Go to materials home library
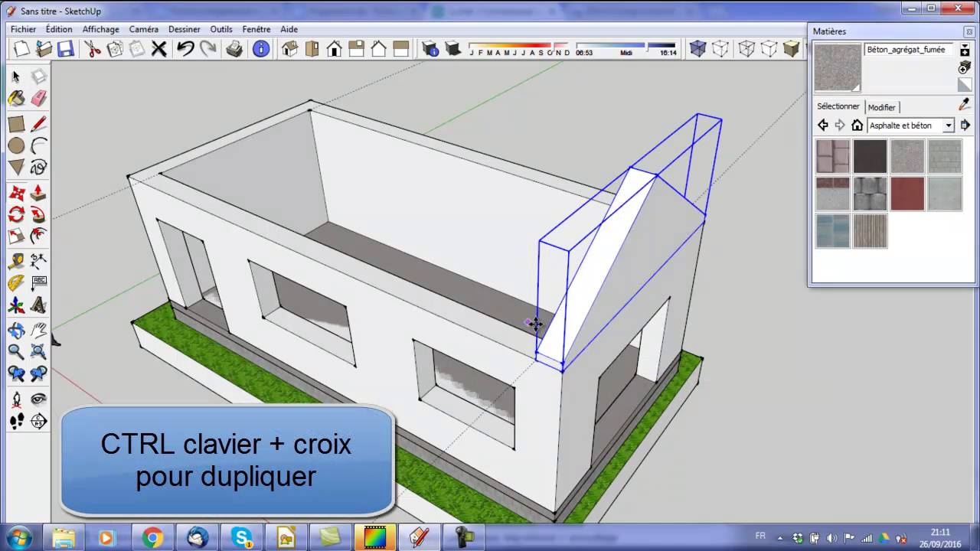Image resolution: width=980 pixels, height=551 pixels. [857, 125]
